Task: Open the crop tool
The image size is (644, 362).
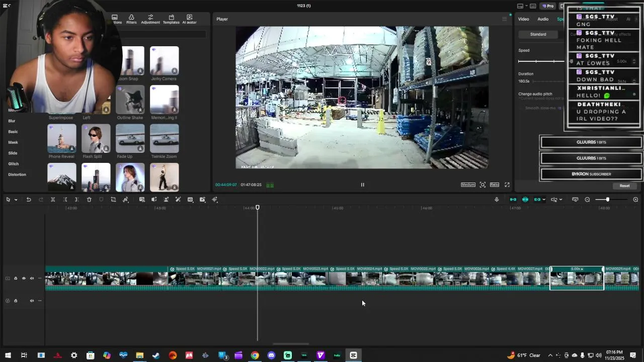Action: (x=113, y=200)
